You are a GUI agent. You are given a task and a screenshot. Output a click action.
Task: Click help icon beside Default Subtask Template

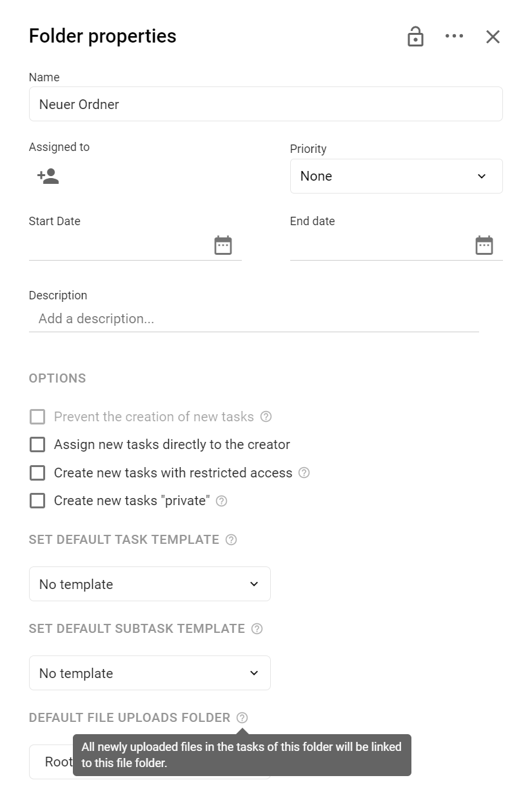(x=257, y=628)
